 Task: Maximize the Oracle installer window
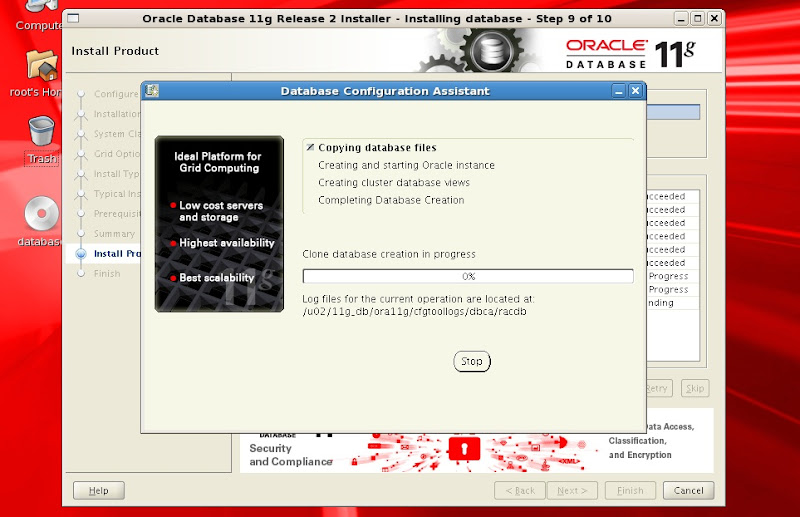tap(697, 19)
